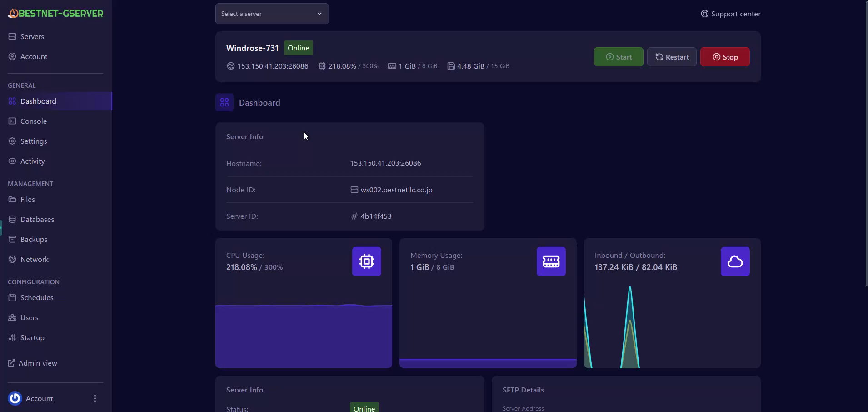
Task: Open the Console page in sidebar
Action: coord(34,121)
